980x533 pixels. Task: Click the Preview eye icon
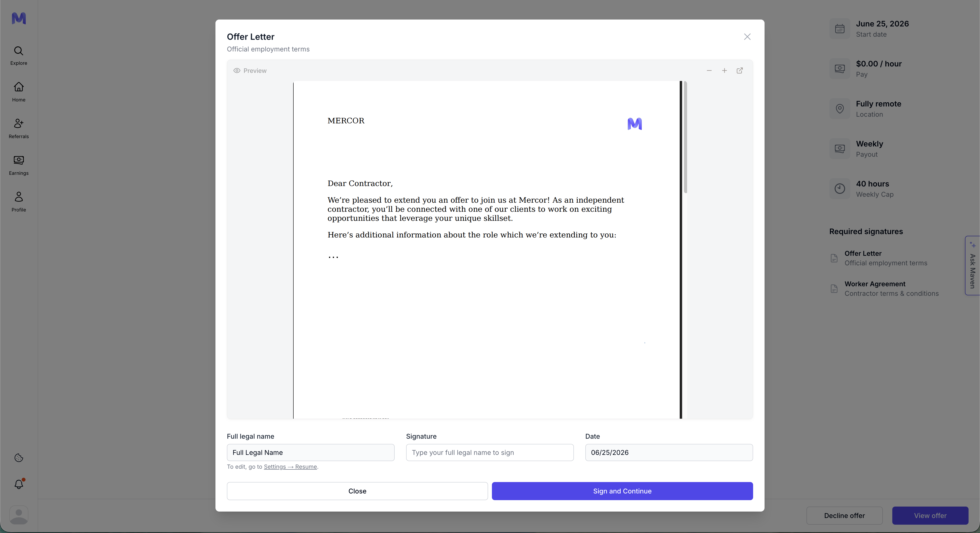click(237, 71)
